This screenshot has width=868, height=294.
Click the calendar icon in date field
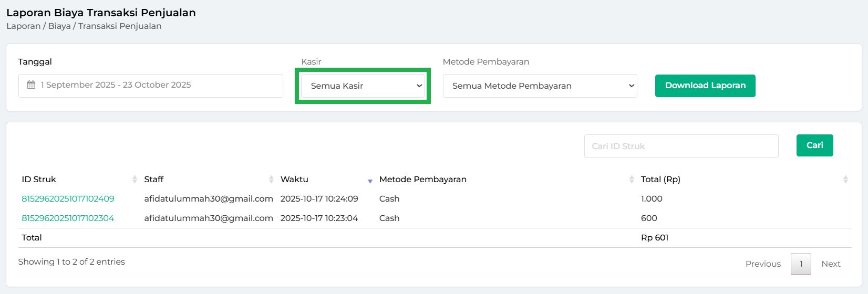31,85
